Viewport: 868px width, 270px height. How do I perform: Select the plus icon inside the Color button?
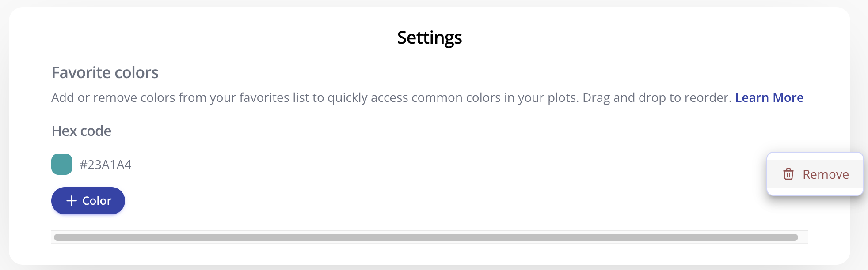pyautogui.click(x=71, y=201)
